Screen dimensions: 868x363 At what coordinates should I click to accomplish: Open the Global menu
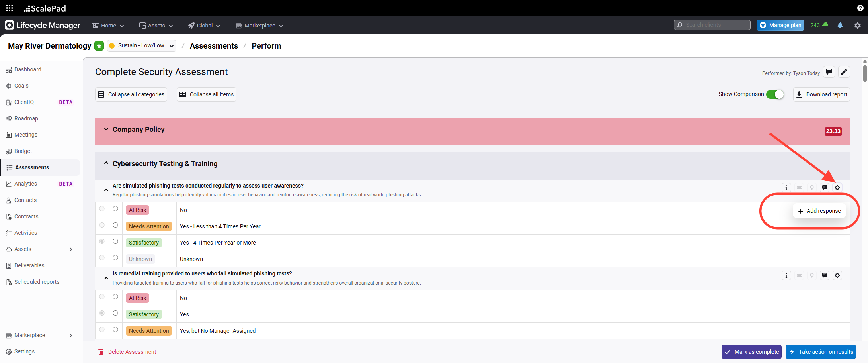click(204, 26)
